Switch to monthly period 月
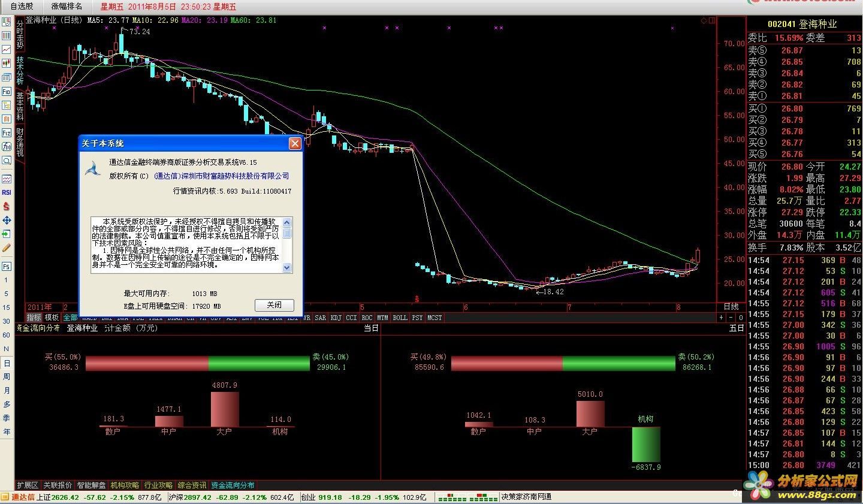The width and height of the screenshot is (863, 504). point(7,391)
